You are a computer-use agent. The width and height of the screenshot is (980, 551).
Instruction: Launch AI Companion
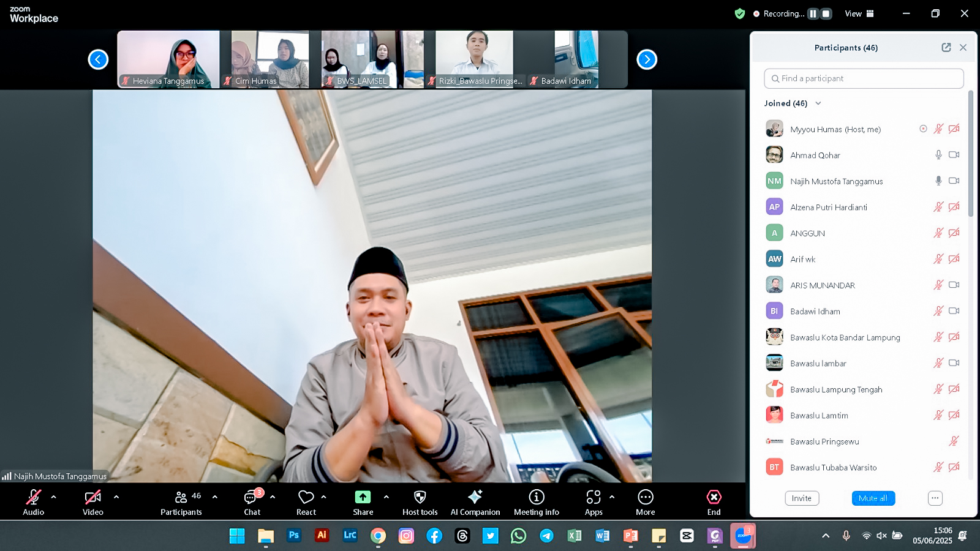(x=475, y=503)
